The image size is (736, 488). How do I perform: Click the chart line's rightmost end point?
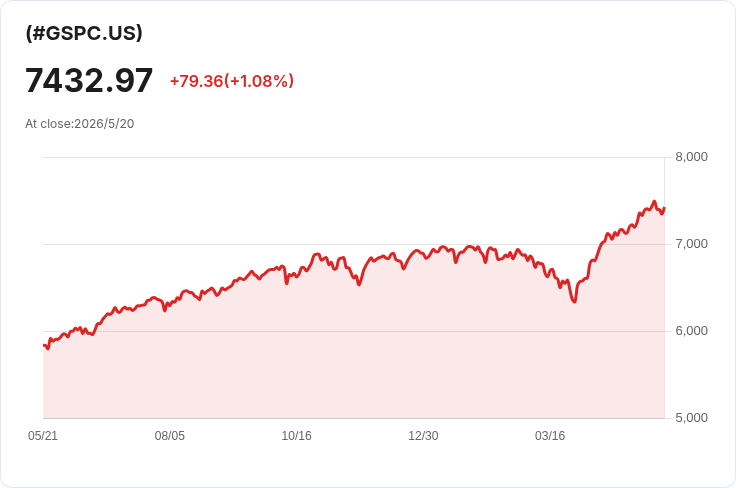[x=664, y=208]
